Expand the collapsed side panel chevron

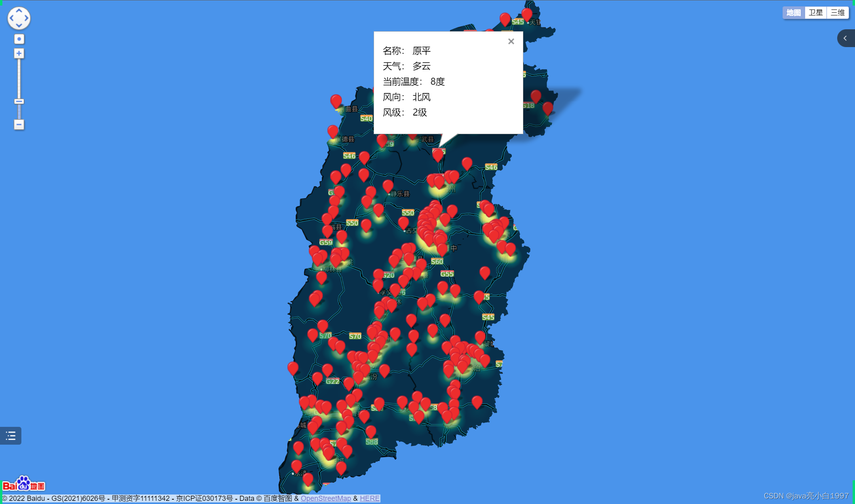tap(845, 38)
